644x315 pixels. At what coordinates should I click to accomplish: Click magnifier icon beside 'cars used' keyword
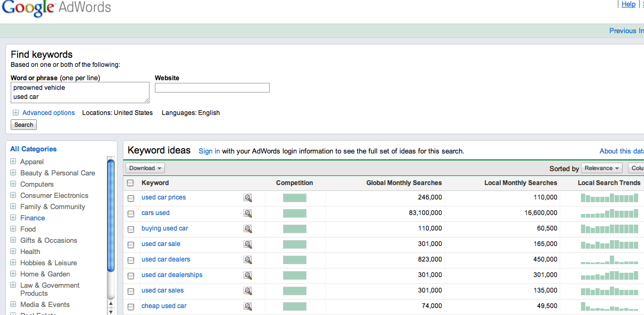pos(248,213)
